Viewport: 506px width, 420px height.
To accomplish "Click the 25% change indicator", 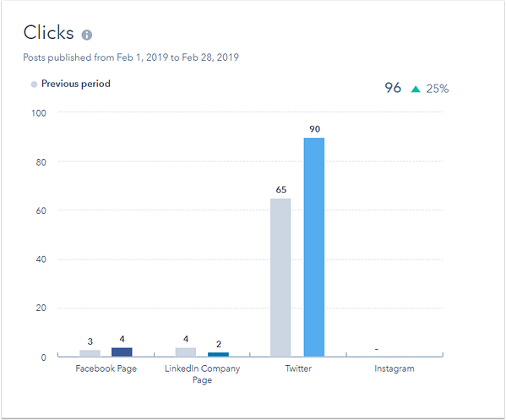I will [438, 89].
